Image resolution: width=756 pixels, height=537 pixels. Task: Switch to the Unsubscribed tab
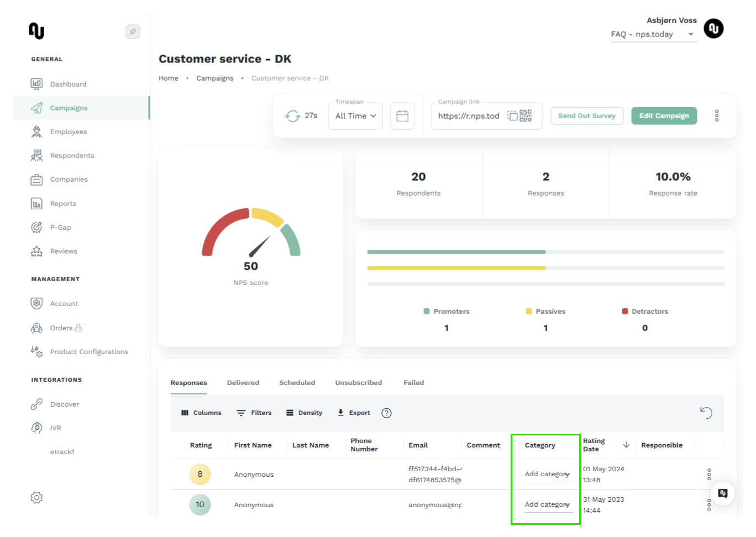click(x=358, y=382)
